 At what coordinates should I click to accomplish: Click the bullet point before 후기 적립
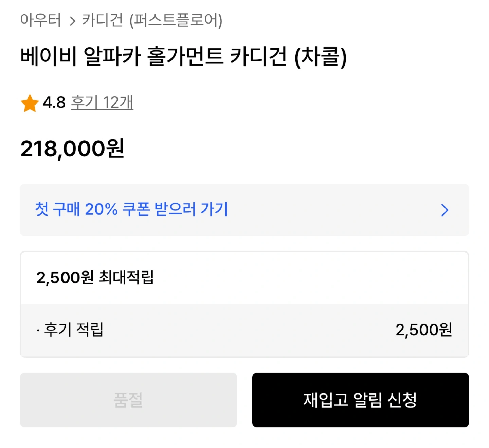(x=38, y=330)
